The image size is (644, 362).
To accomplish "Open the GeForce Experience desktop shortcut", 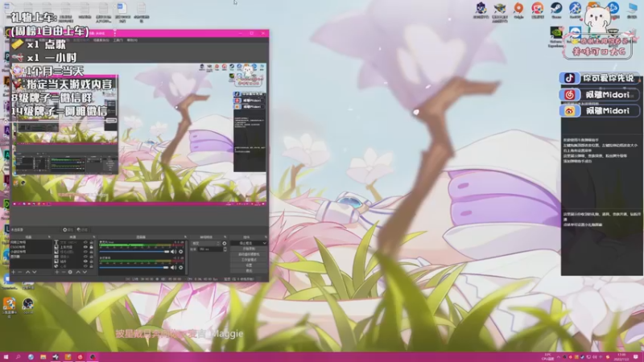I will point(555,36).
